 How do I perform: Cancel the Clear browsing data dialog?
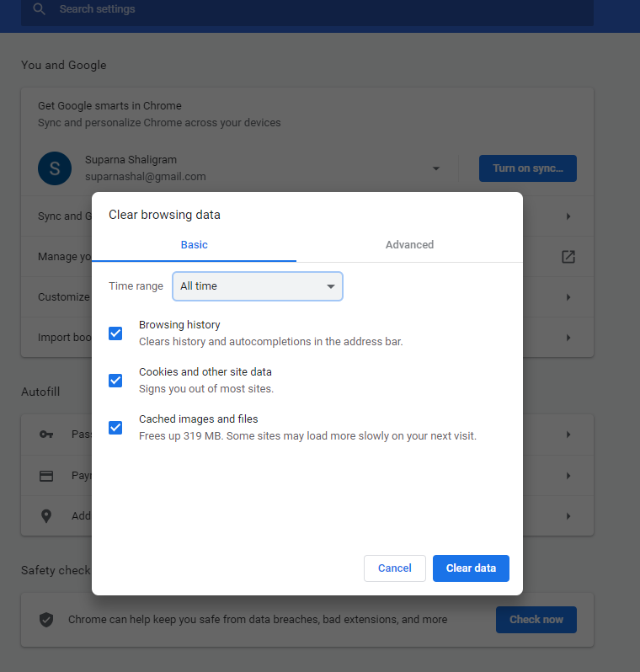pos(394,568)
